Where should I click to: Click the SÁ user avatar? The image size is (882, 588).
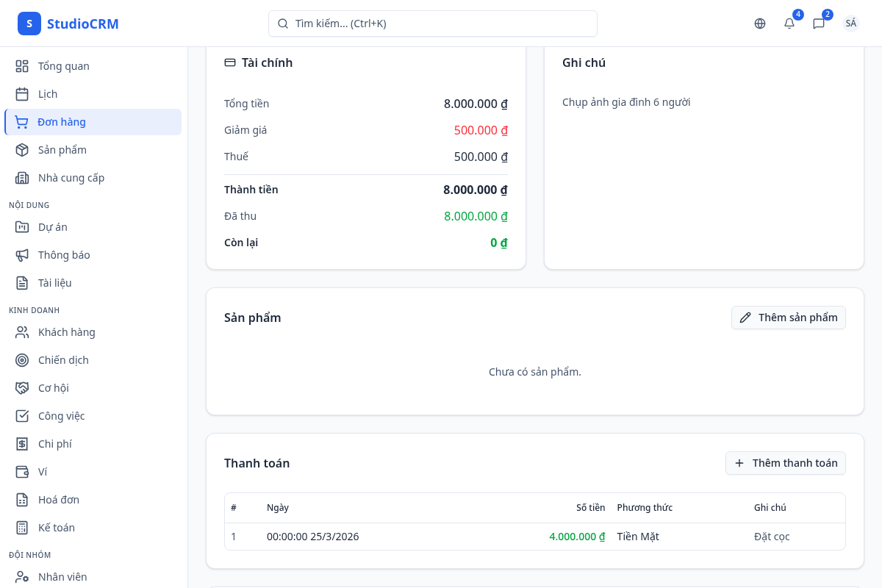[x=850, y=24]
